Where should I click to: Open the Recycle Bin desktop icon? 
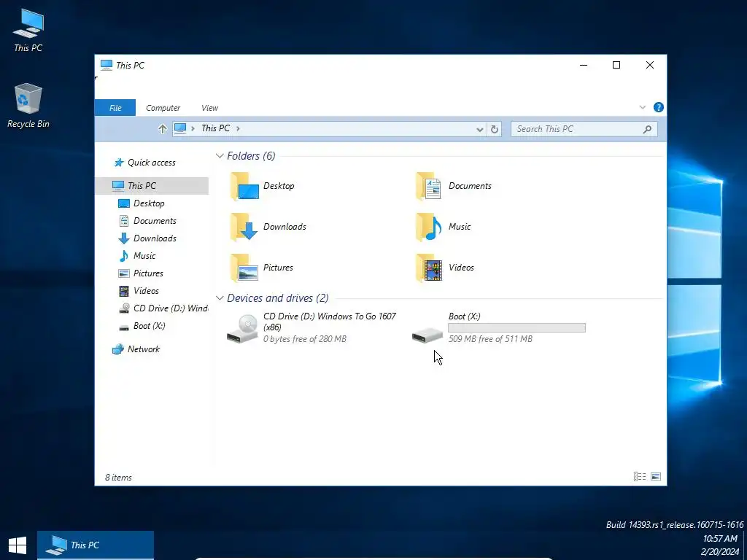(28, 106)
